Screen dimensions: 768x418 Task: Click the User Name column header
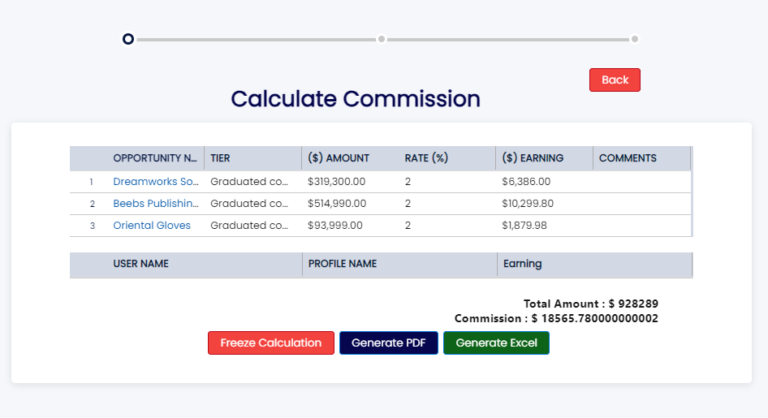point(140,265)
